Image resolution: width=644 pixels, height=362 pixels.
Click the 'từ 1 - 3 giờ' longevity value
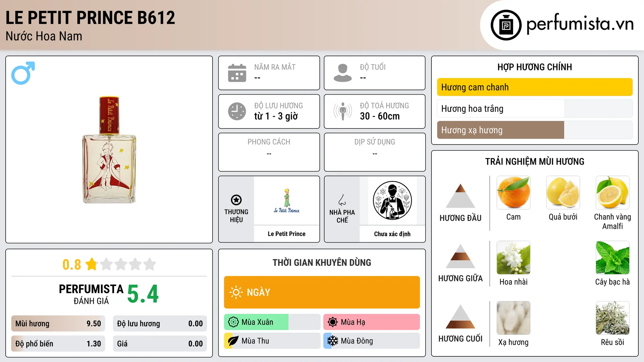tap(276, 116)
